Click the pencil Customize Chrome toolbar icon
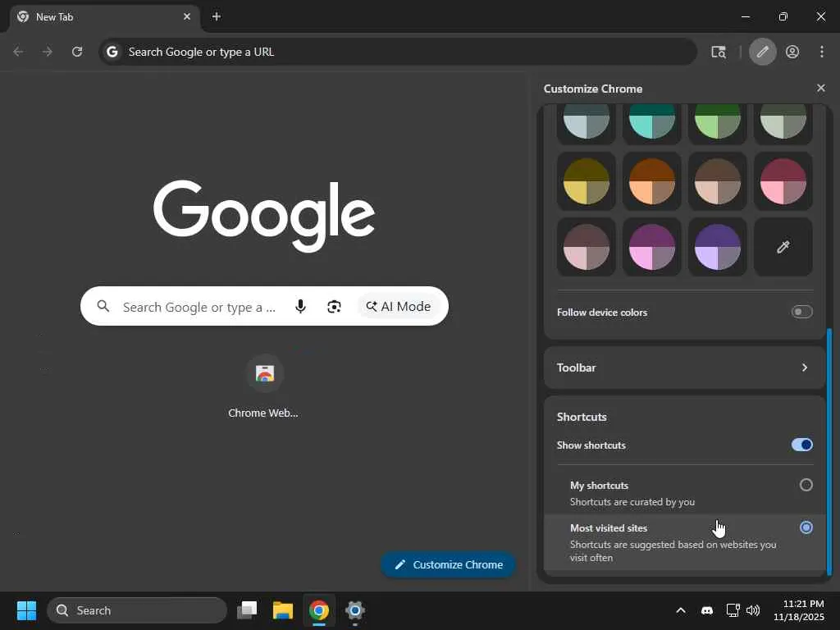 pyautogui.click(x=762, y=52)
